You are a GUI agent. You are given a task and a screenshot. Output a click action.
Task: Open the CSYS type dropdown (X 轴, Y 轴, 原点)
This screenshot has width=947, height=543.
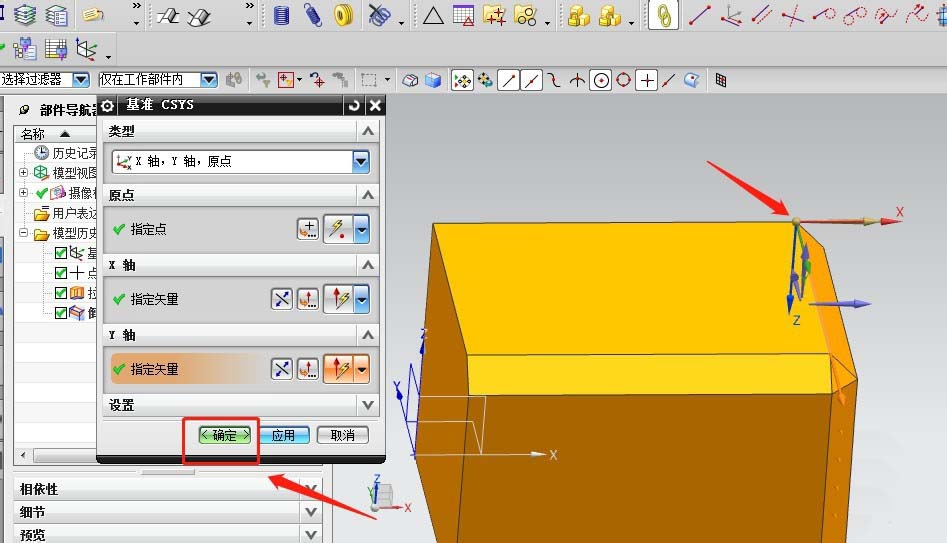(x=361, y=161)
